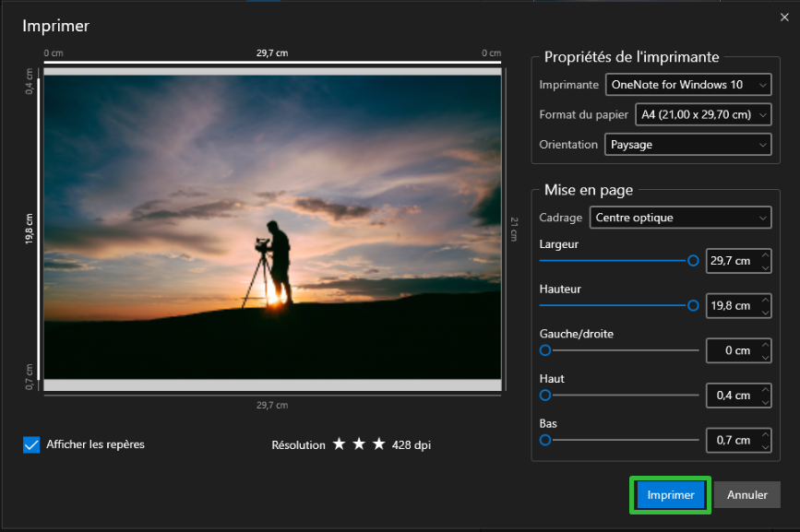Screen dimensions: 800x532
Task: Click the Afficher les repères label text
Action: pos(95,444)
